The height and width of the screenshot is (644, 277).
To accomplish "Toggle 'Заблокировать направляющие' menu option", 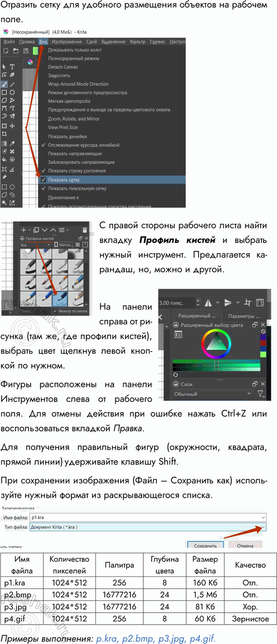I will pyautogui.click(x=112, y=162).
